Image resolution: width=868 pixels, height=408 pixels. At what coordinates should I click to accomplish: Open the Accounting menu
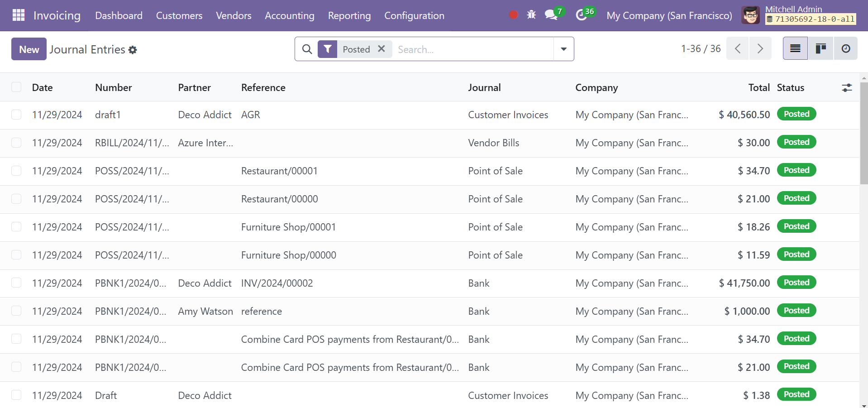(290, 15)
